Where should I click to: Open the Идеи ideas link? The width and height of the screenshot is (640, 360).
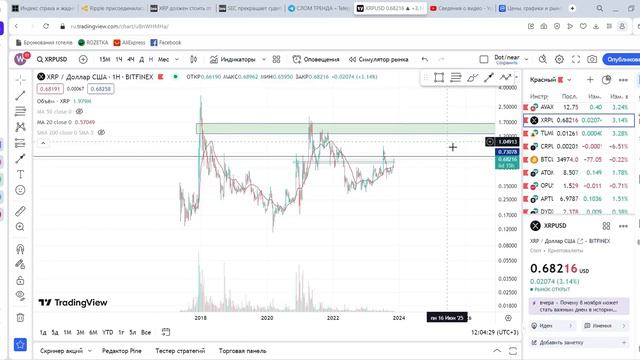[553, 326]
